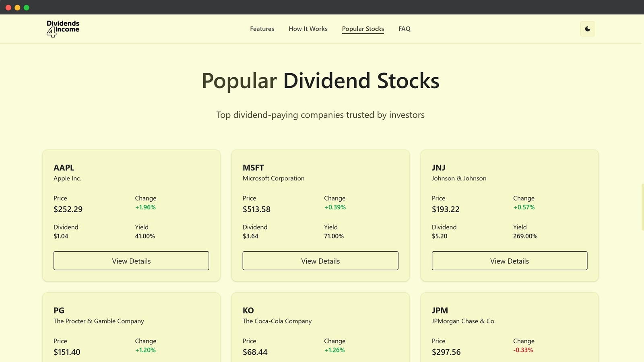This screenshot has height=362, width=644.
Task: Click KO price $68.44
Action: tap(255, 352)
